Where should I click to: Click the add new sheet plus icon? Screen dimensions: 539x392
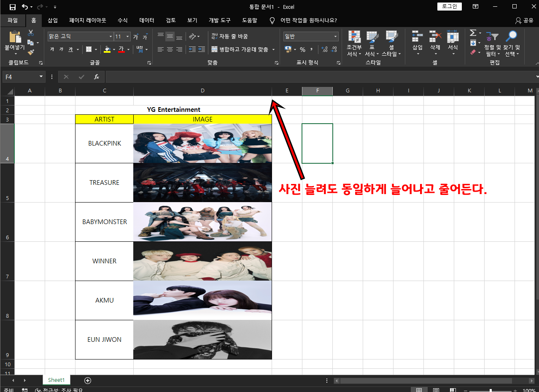point(88,380)
